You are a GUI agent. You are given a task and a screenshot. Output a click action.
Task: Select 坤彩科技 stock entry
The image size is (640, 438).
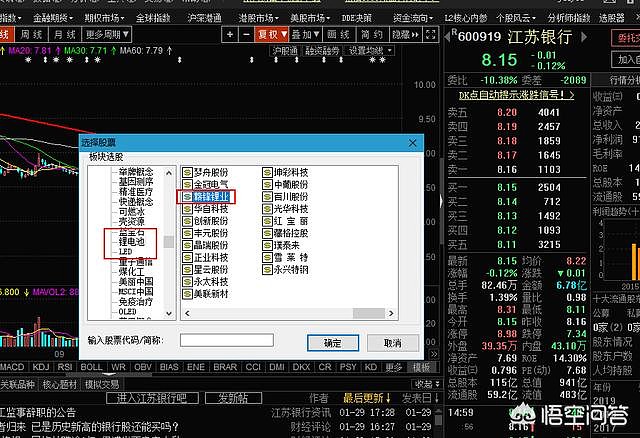coord(285,173)
